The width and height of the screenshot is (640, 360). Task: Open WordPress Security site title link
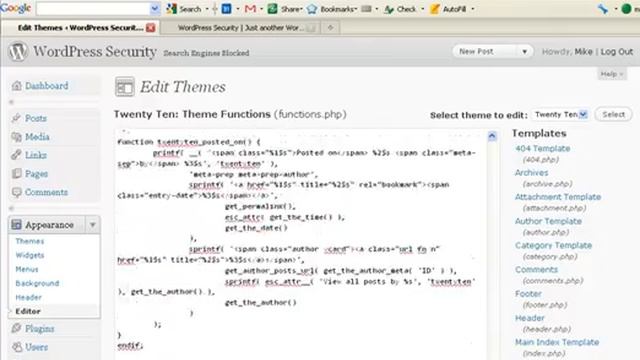[x=95, y=52]
